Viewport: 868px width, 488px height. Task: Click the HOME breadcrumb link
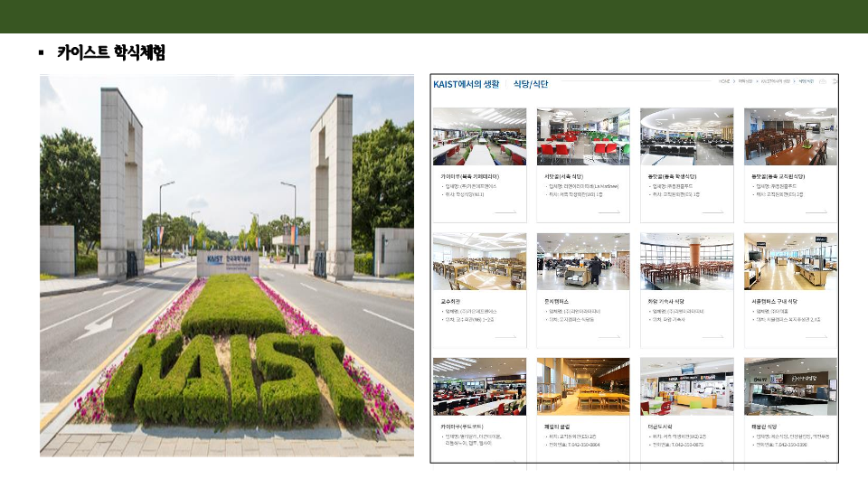tap(724, 81)
